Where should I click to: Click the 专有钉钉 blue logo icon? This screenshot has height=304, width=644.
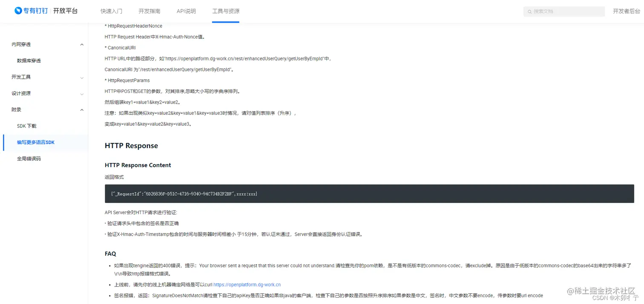tap(18, 11)
